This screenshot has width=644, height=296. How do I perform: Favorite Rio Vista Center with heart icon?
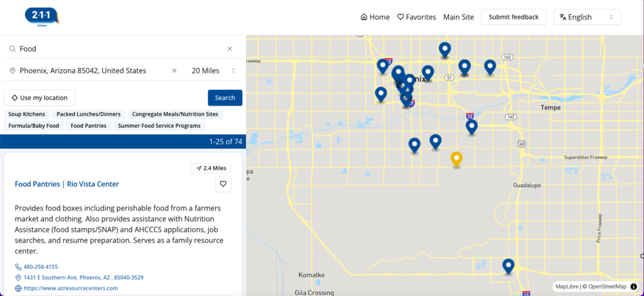[223, 184]
